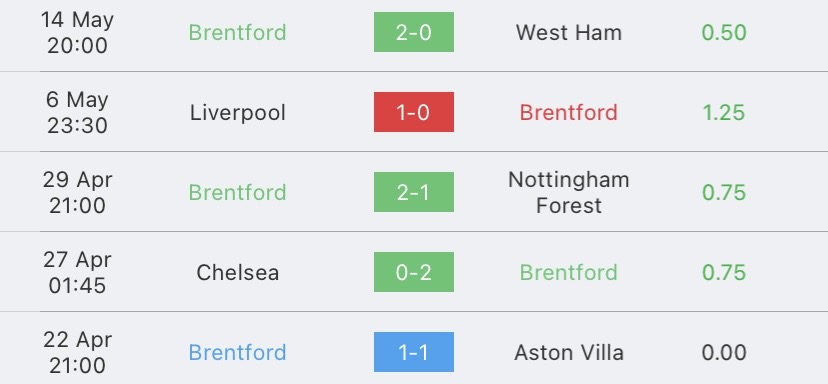828x384 pixels.
Task: Open West Ham team link
Action: point(569,32)
